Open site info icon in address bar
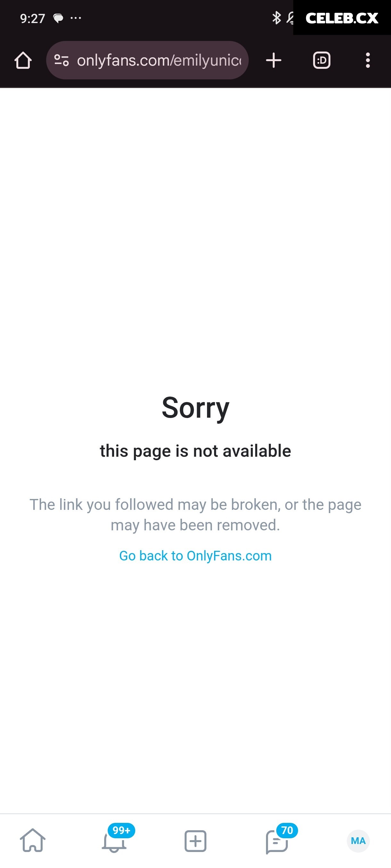The width and height of the screenshot is (391, 868). point(62,60)
